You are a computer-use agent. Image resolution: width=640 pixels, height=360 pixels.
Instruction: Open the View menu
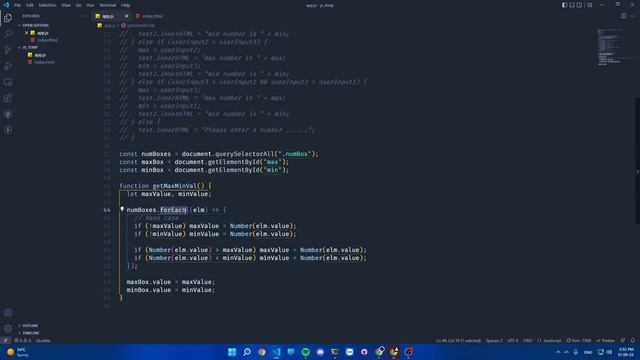[66, 5]
